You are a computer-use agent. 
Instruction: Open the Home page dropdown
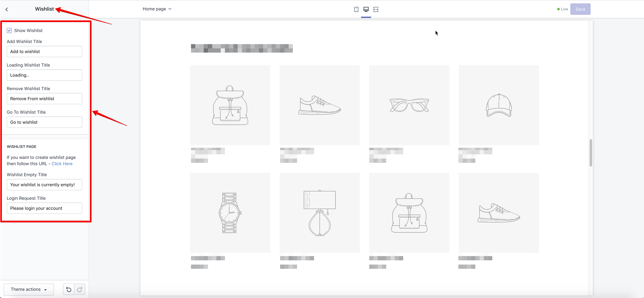[157, 9]
